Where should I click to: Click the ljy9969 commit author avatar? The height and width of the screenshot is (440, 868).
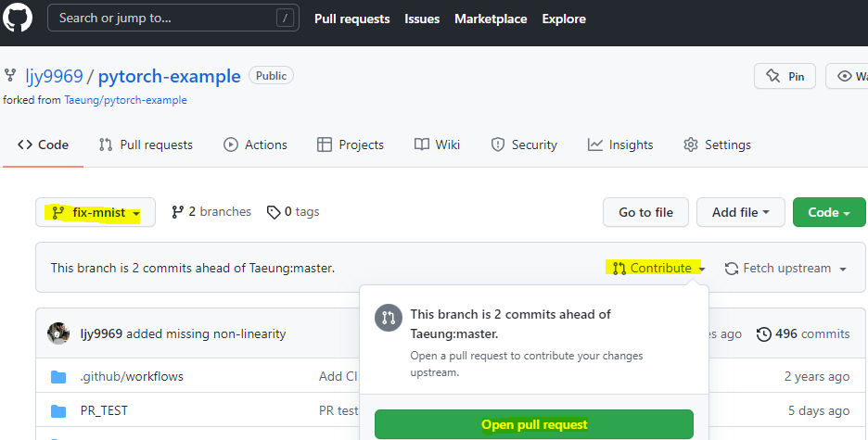point(58,333)
